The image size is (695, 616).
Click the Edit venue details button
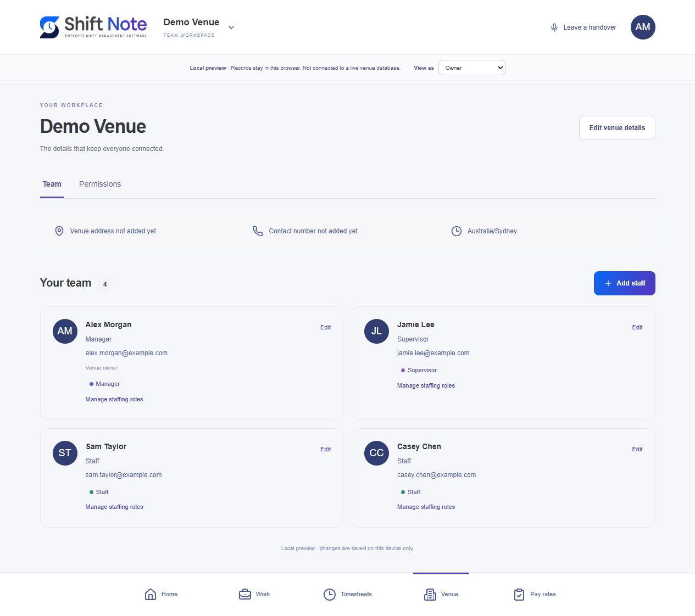click(617, 128)
